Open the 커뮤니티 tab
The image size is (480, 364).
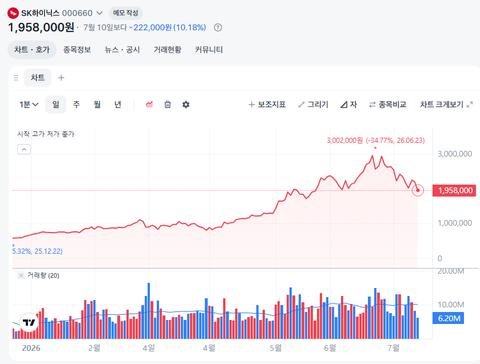209,50
